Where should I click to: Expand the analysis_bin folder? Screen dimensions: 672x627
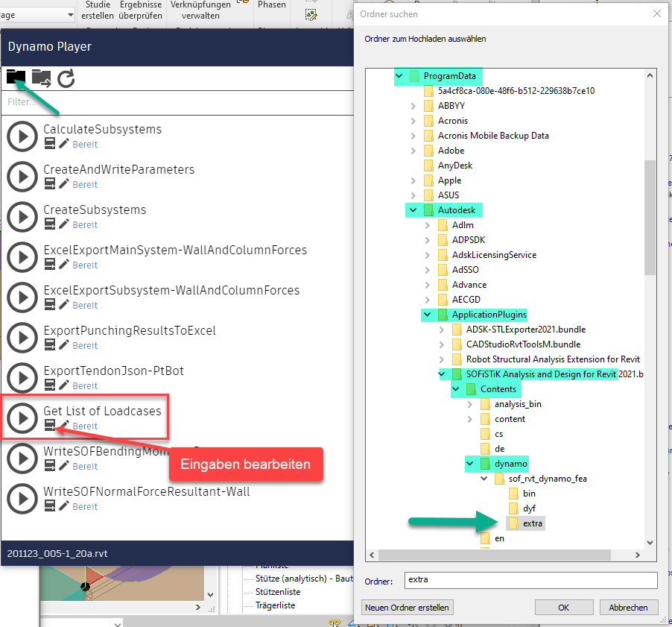tap(470, 404)
